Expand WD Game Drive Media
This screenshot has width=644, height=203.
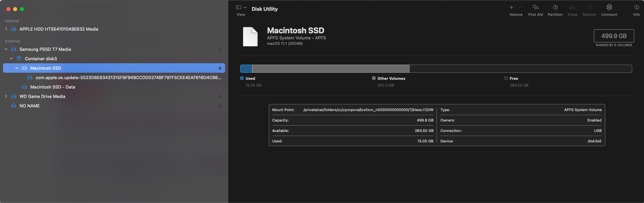click(x=6, y=96)
